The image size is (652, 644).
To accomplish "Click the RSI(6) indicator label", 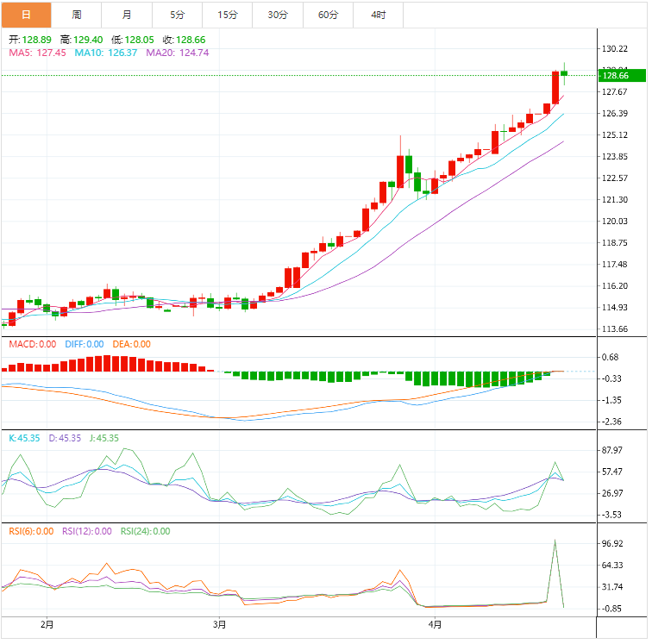I will point(31,531).
